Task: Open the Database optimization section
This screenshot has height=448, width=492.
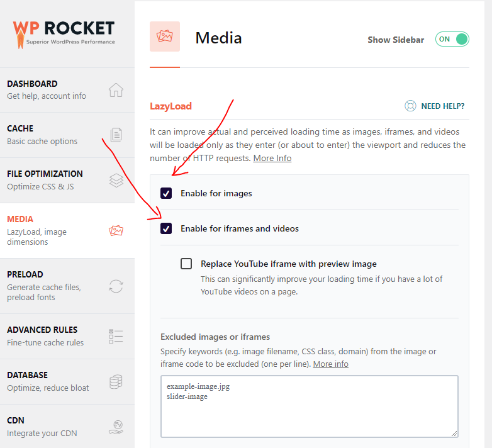Action: (x=67, y=382)
